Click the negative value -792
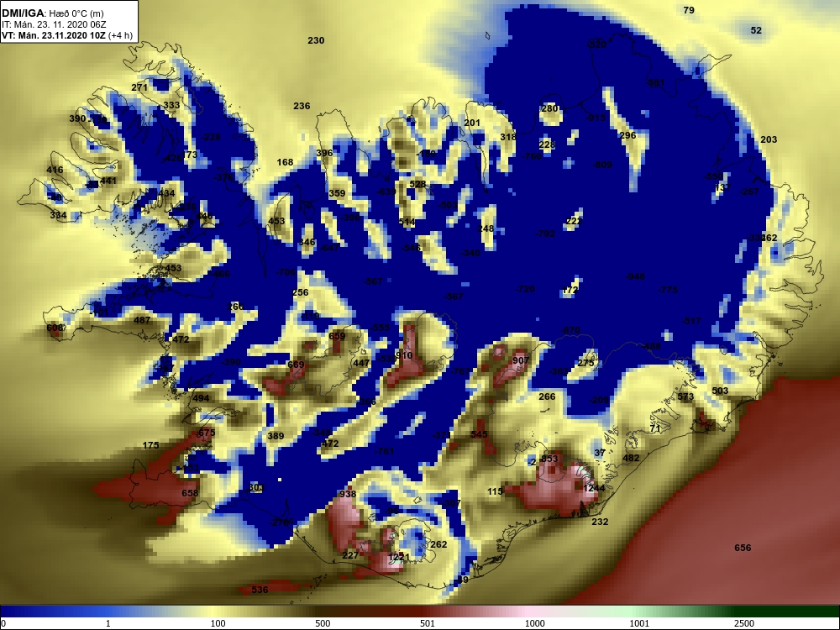Screen dimensions: 840x630 pyautogui.click(x=545, y=234)
